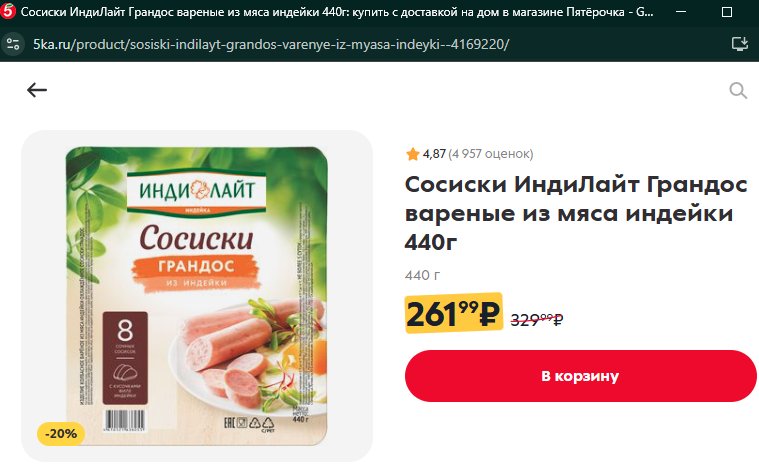Image resolution: width=759 pixels, height=466 pixels.
Task: Minimize the browser window
Action: pos(681,12)
